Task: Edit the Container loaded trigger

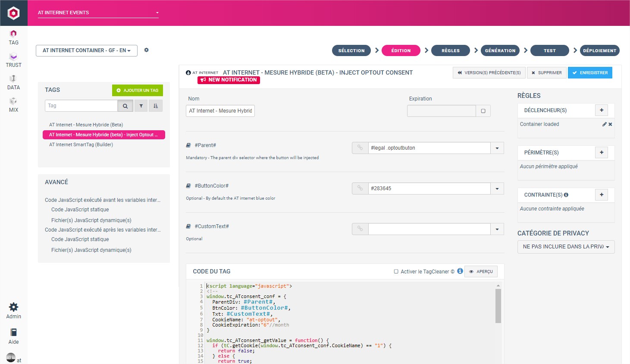Action: point(604,124)
